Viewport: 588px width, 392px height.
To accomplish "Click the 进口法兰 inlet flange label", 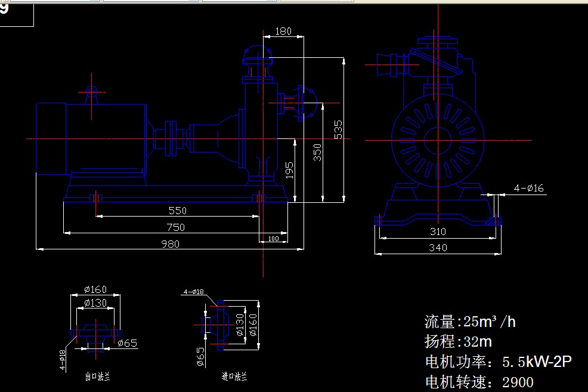I will [233, 376].
